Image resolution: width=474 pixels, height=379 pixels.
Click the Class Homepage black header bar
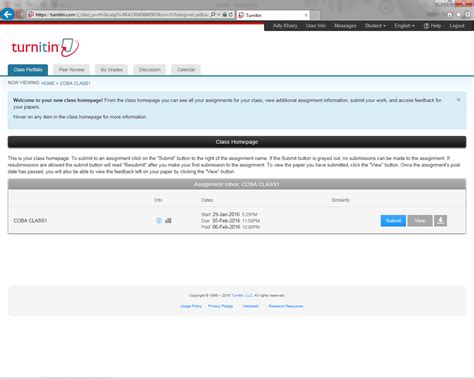(x=237, y=142)
